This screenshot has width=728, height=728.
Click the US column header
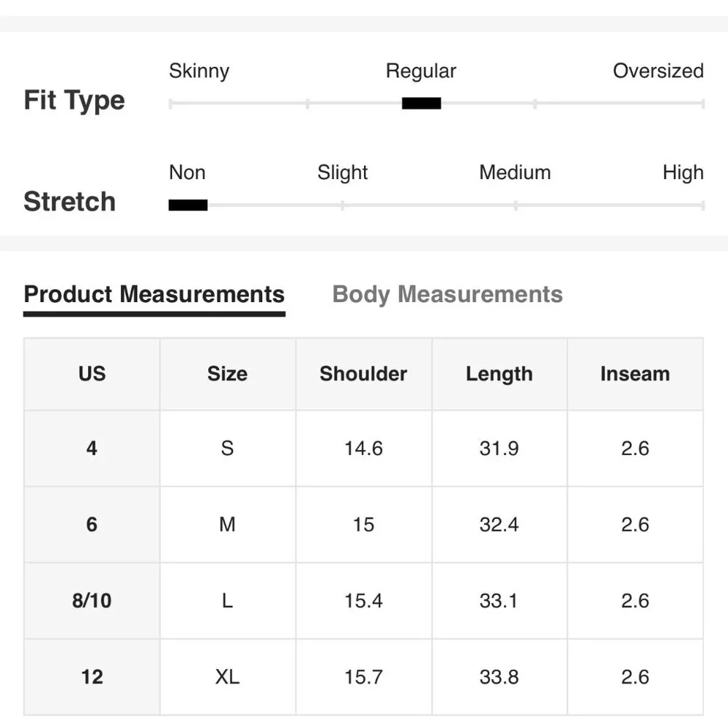(x=92, y=373)
